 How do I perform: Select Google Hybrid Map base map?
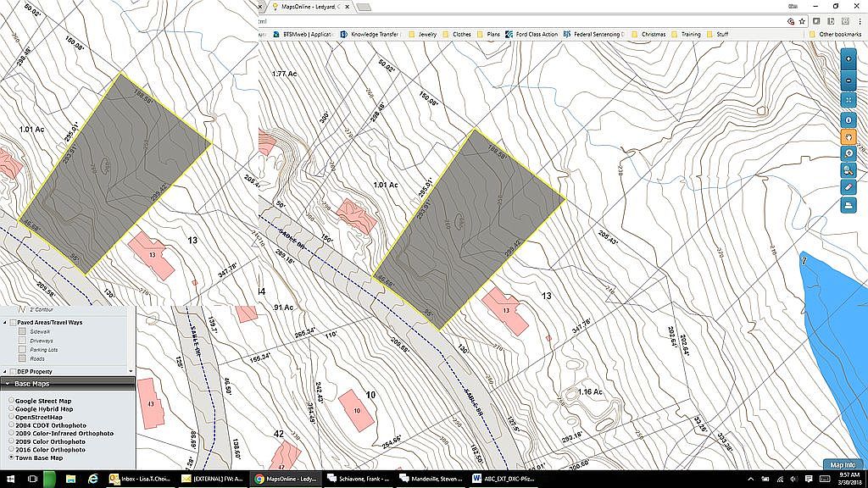click(11, 409)
